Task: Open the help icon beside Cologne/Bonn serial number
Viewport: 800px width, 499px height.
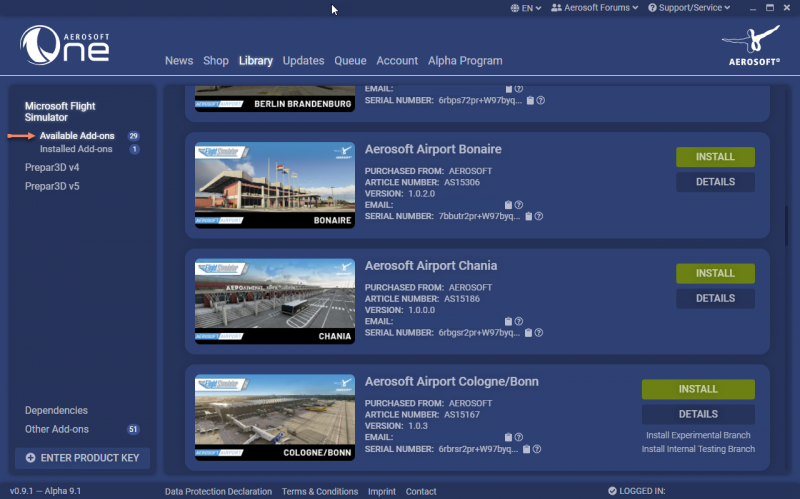Action: [x=537, y=449]
